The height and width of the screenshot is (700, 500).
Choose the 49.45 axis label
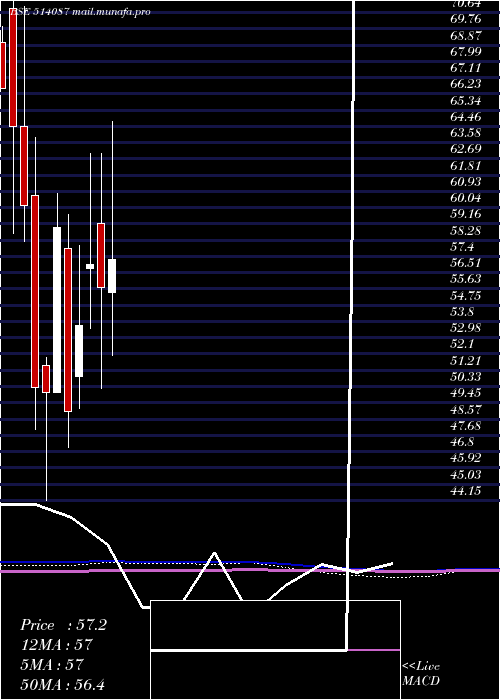tap(466, 392)
